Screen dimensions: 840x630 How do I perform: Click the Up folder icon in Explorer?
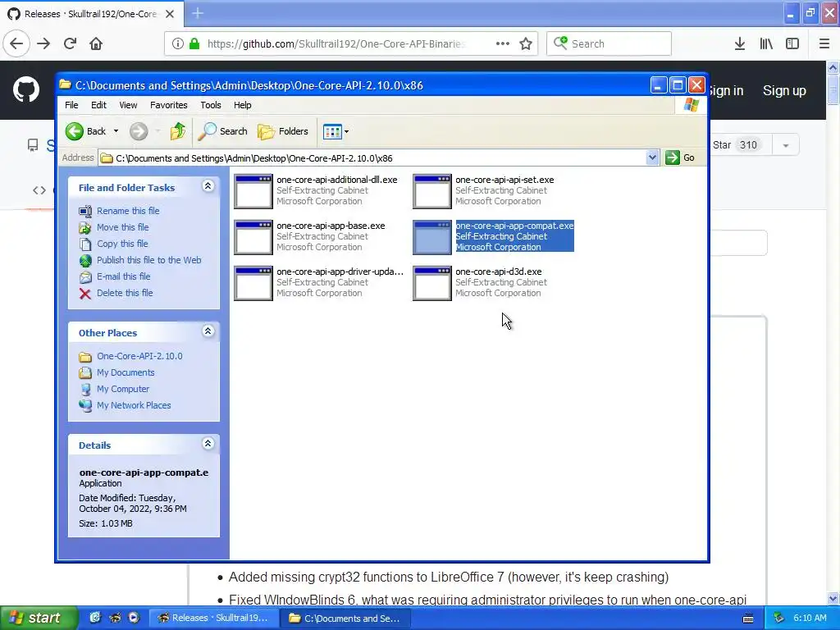pyautogui.click(x=177, y=131)
